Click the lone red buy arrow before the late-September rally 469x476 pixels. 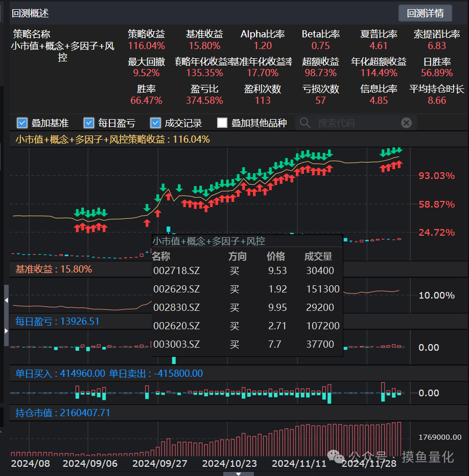147,223
